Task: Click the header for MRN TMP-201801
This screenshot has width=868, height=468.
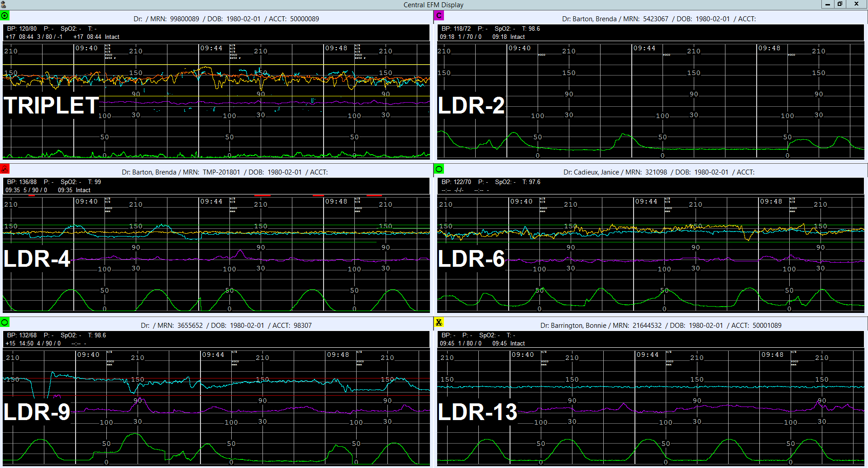Action: (224, 172)
